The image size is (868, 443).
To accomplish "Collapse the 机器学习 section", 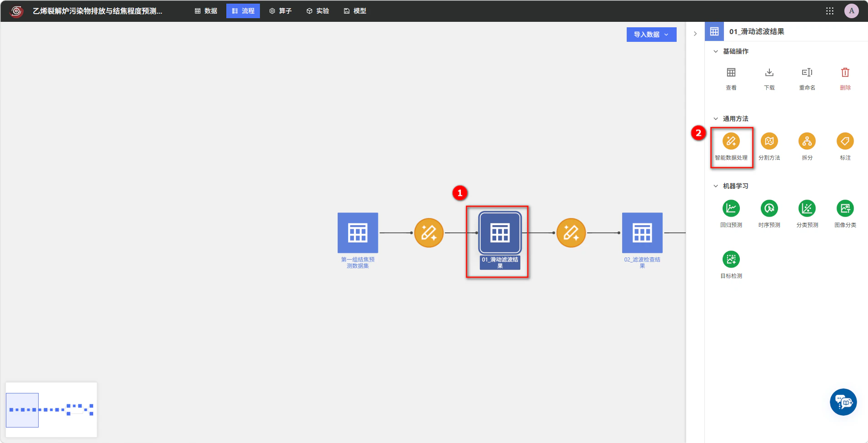I will pyautogui.click(x=715, y=186).
